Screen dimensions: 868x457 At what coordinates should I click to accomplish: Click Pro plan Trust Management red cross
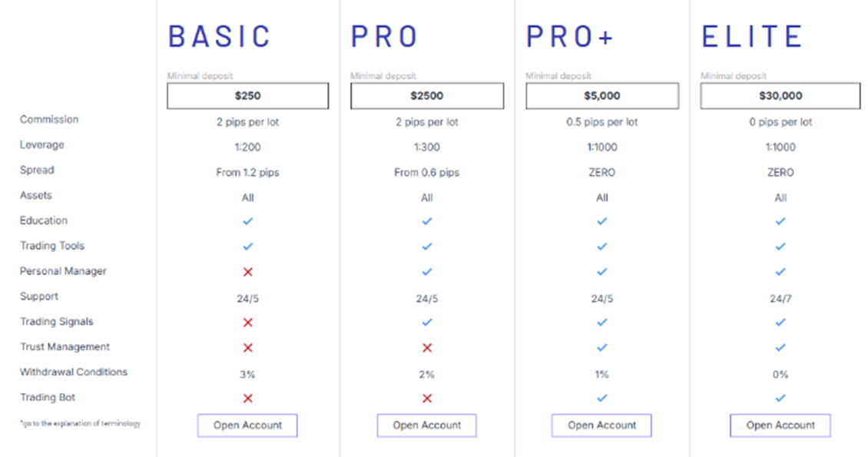pos(427,348)
